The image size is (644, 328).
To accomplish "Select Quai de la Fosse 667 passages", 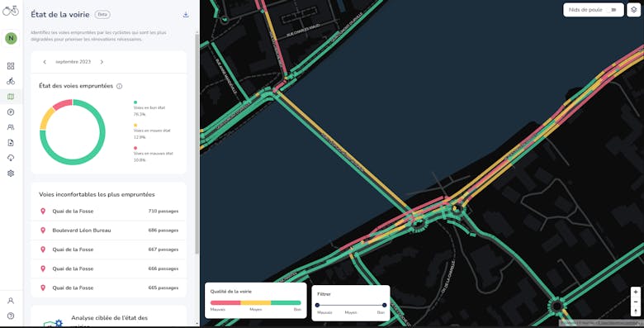I will point(109,250).
